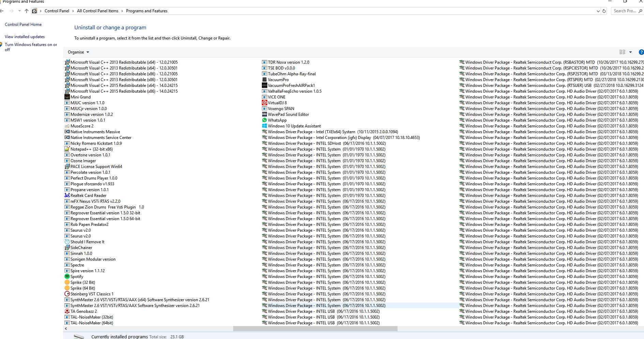Click the Mini Grand icon
Viewport: 644px width, 339px height.
pos(67,97)
